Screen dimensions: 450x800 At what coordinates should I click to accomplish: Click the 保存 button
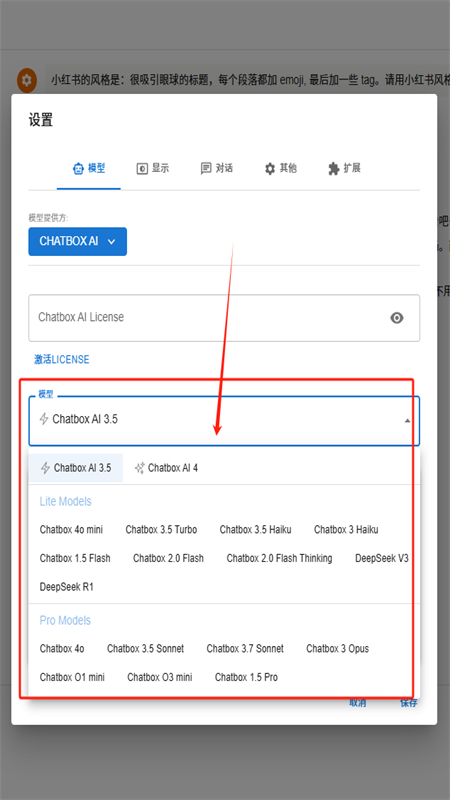pos(409,704)
